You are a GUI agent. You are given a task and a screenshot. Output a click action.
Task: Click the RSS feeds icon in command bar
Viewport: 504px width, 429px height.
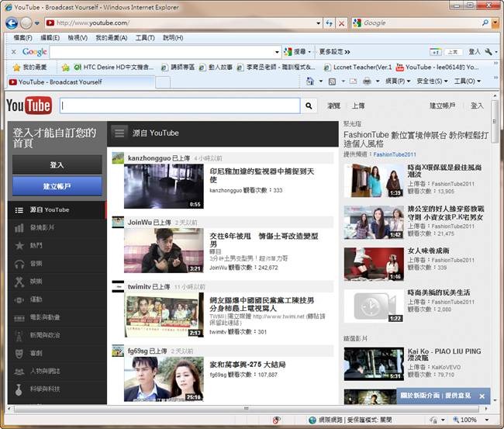[332, 81]
